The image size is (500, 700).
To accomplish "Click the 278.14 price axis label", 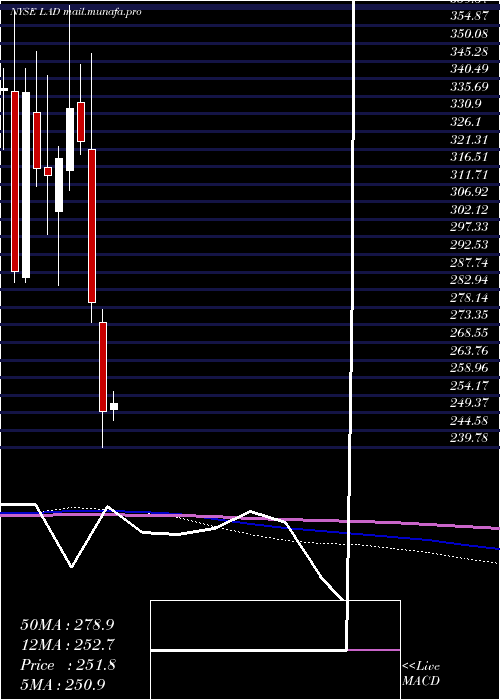I will [469, 298].
